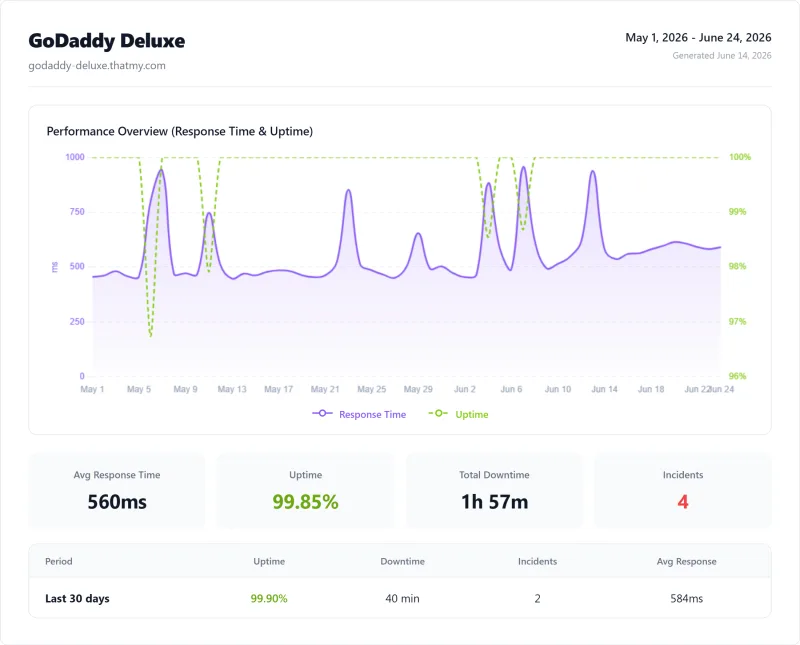Click the 97% uptime axis label
Image resolution: width=800 pixels, height=645 pixels.
[737, 321]
